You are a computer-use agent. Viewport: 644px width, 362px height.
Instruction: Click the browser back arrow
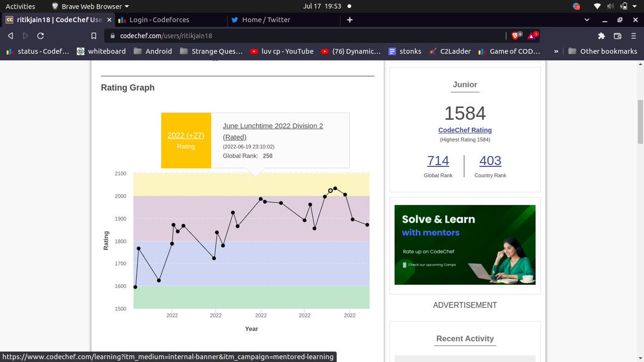coord(10,36)
